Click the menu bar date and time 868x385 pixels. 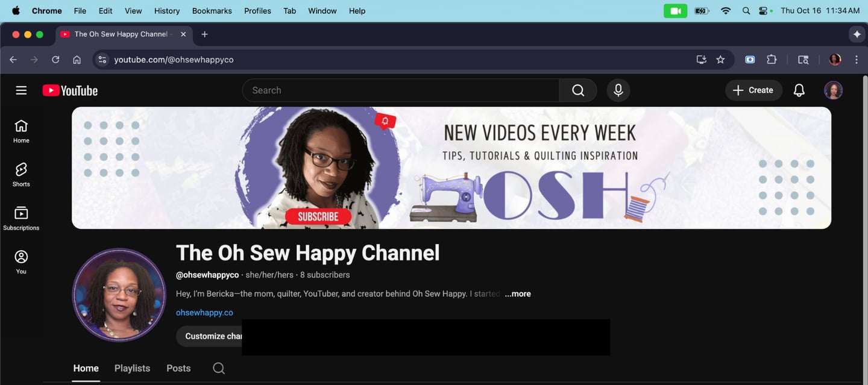coord(820,11)
